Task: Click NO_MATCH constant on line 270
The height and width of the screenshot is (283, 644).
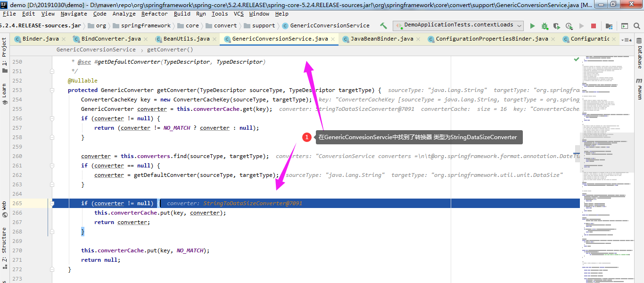Action: pyautogui.click(x=190, y=250)
